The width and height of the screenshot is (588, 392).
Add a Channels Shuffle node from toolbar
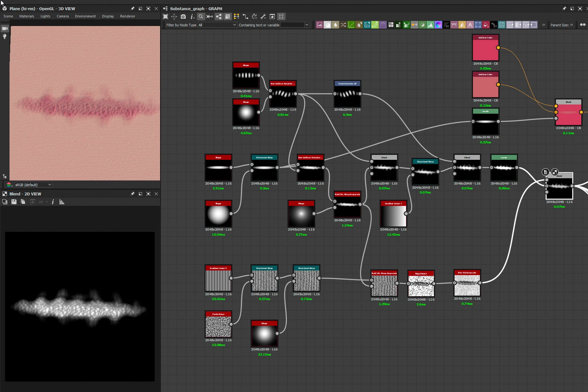[343, 25]
